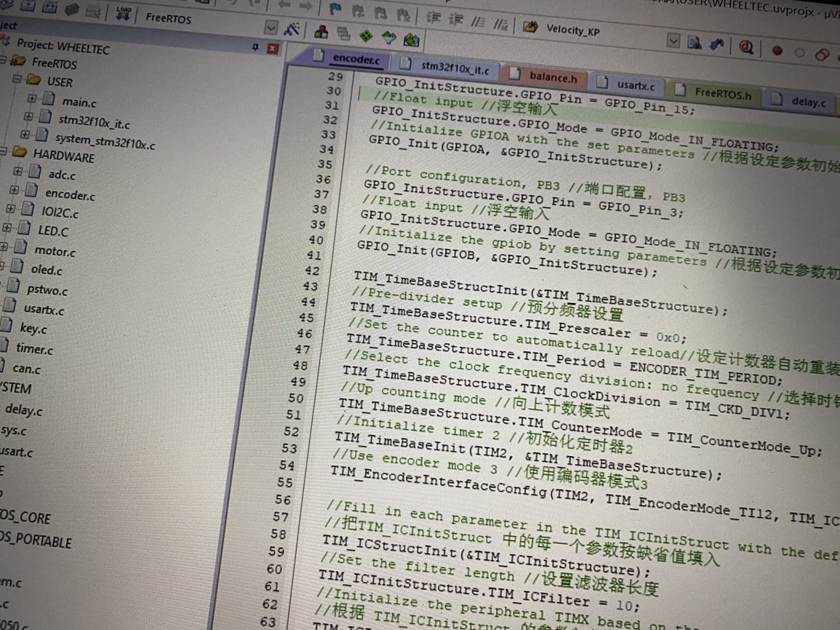Select motor.c in project tree
840x630 pixels.
click(x=55, y=251)
